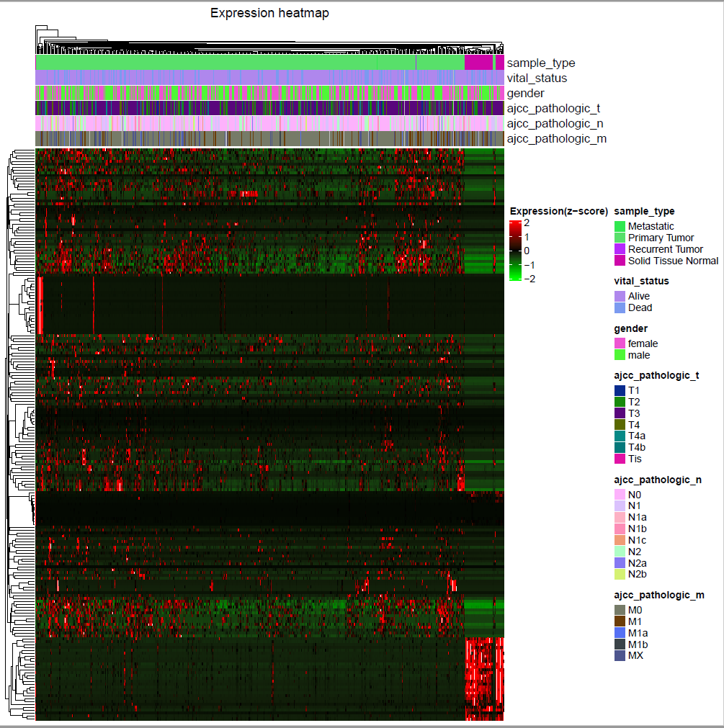The height and width of the screenshot is (728, 724).
Task: Click the N2b legend swatch
Action: (620, 575)
